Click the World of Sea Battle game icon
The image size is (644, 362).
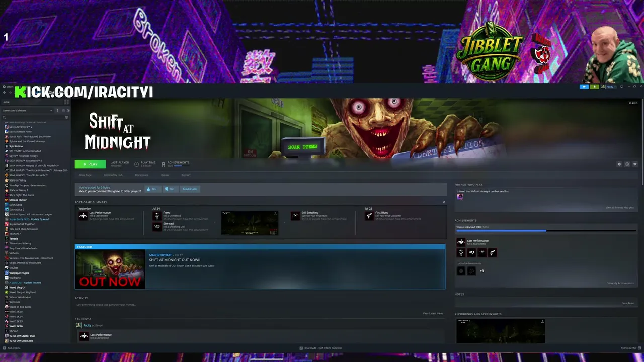tap(7, 307)
